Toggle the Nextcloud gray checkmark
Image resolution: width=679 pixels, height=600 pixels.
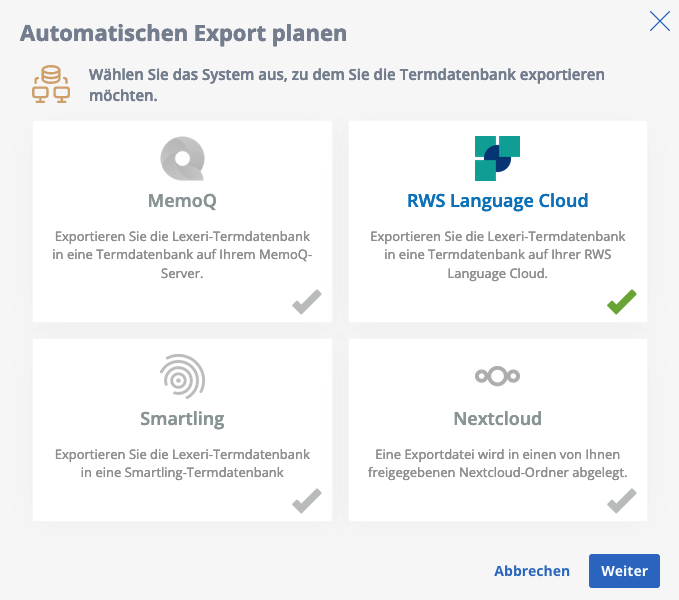[x=622, y=501]
